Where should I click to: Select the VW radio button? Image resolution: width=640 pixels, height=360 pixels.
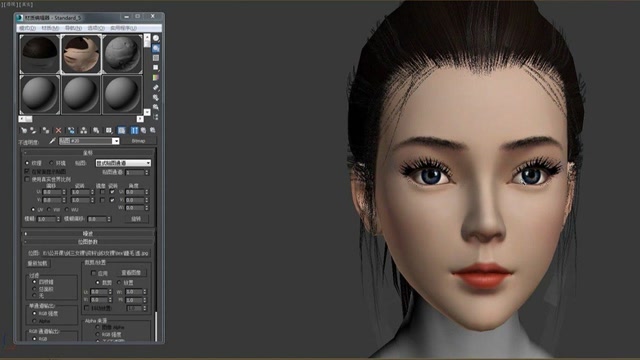49,209
